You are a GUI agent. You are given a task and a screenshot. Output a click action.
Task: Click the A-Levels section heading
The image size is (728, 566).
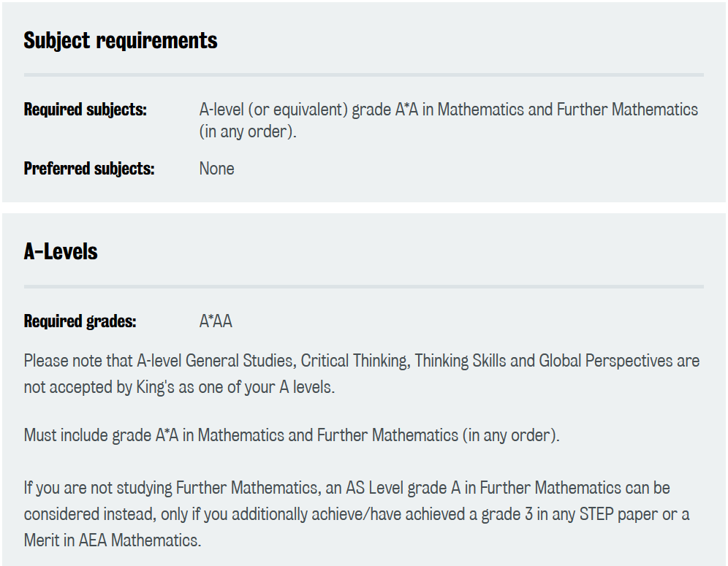tap(61, 252)
